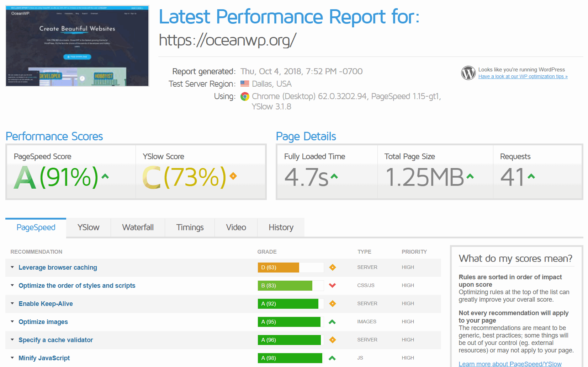The image size is (588, 367).
Task: Click the PageSpeed Score A (91%) value
Action: [x=56, y=177]
